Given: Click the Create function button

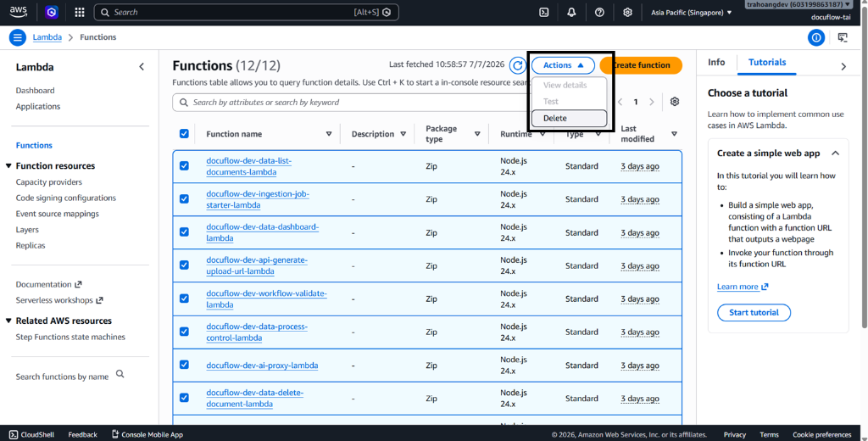Looking at the screenshot, I should (641, 65).
